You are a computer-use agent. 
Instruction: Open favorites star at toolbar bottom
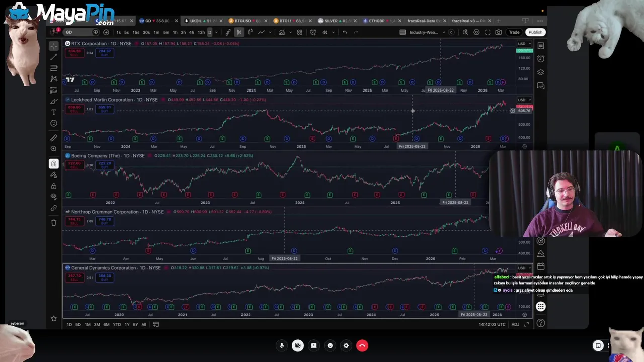point(54,318)
